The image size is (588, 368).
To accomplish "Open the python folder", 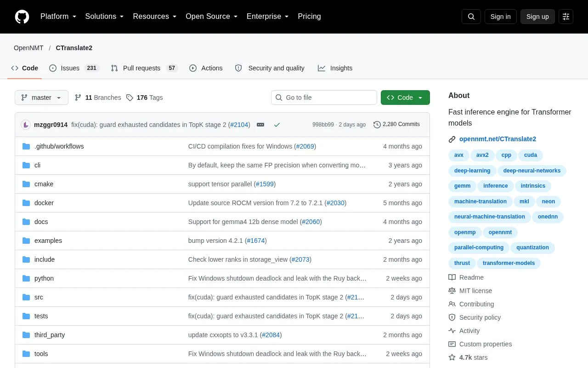I will [44, 278].
